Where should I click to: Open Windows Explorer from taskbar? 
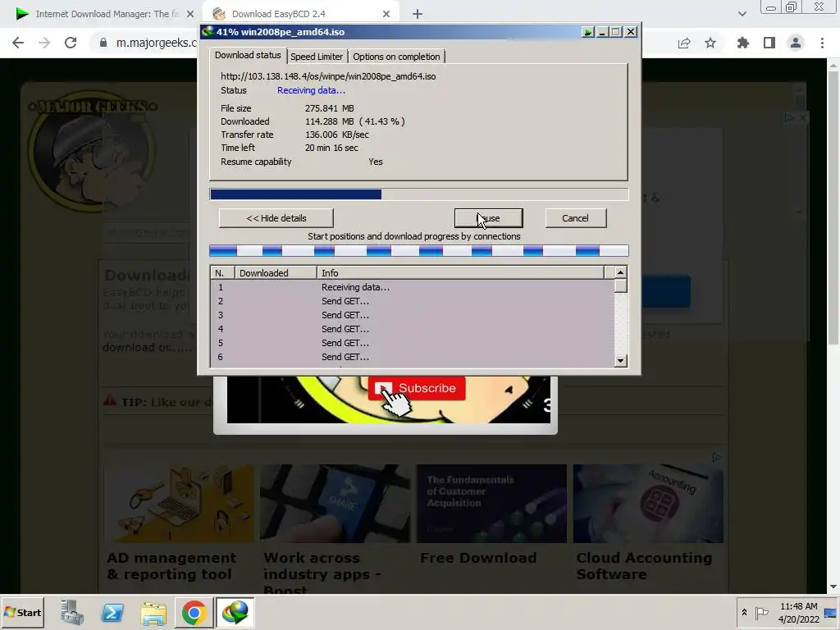tap(153, 612)
